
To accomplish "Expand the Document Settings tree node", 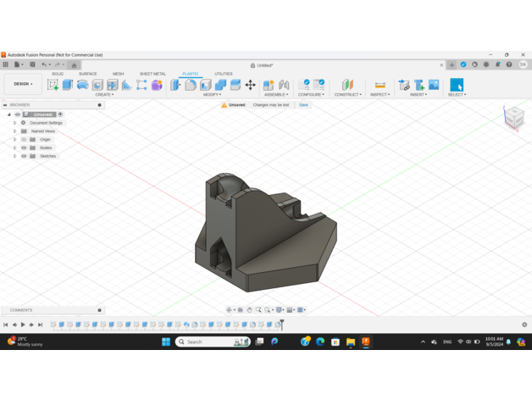I will pos(14,123).
